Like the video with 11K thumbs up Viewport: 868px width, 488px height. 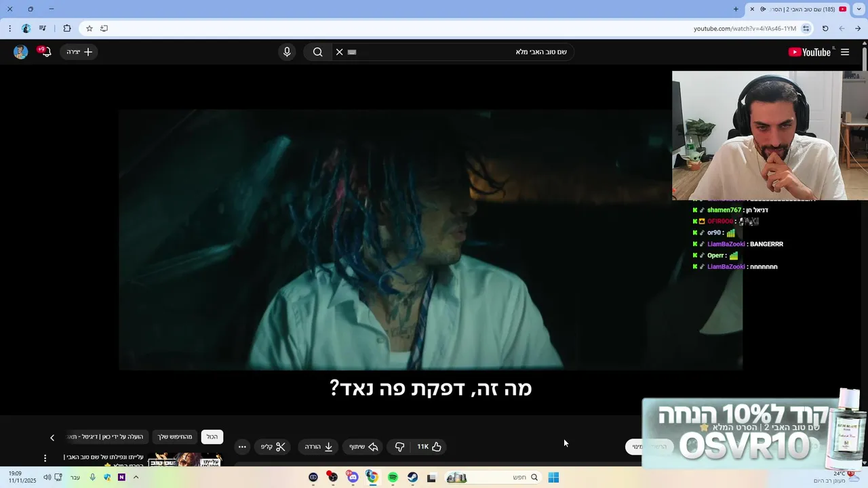(429, 447)
